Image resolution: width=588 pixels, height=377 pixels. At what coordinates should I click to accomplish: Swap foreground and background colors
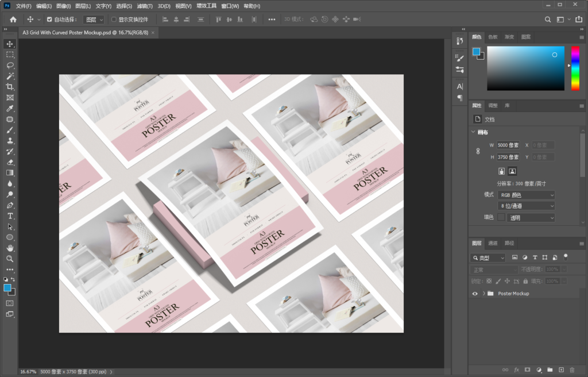[x=13, y=279]
